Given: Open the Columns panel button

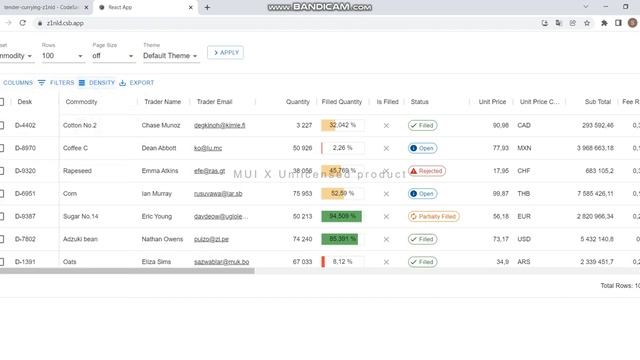Looking at the screenshot, I should (17, 83).
